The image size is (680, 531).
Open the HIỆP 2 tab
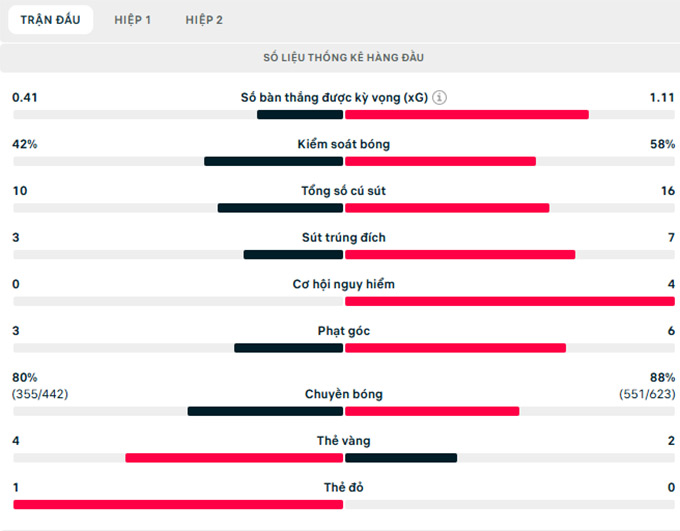pos(204,20)
